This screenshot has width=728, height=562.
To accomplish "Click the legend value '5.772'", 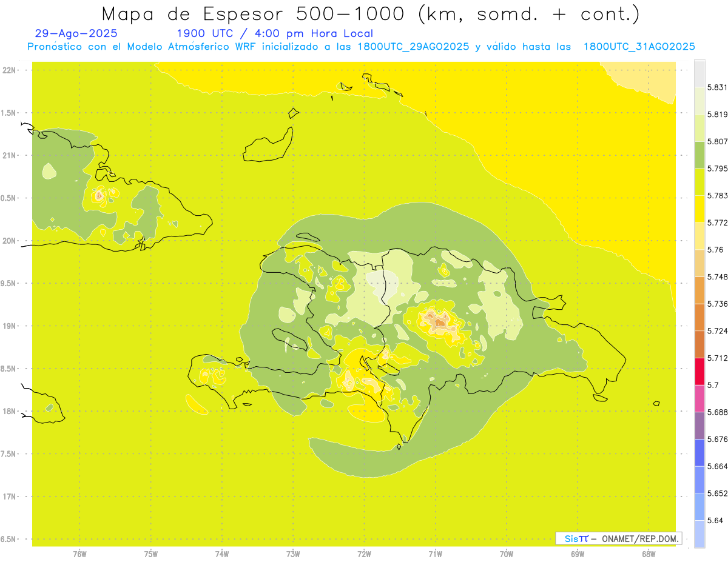I will pos(717,222).
